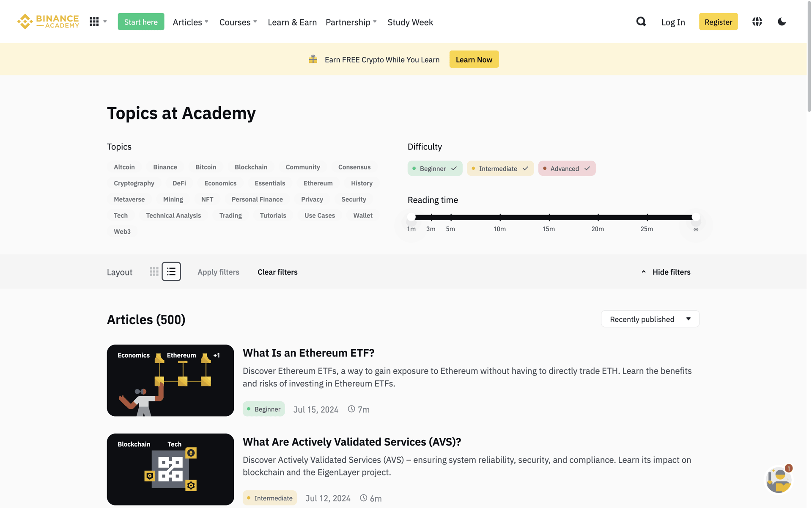Select the DeFi topic filter
This screenshot has width=812, height=508.
pos(179,183)
